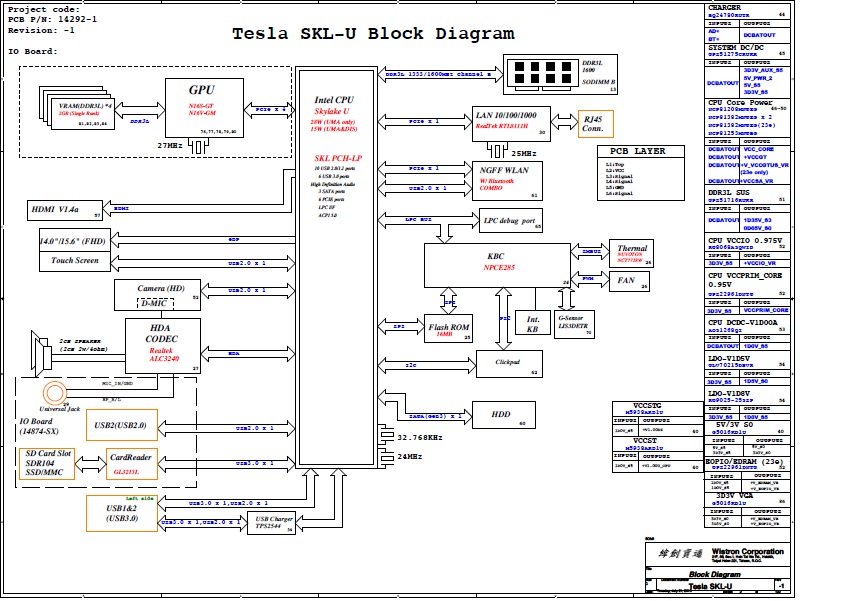Click the SD Card Slot SDR104 box

48,463
